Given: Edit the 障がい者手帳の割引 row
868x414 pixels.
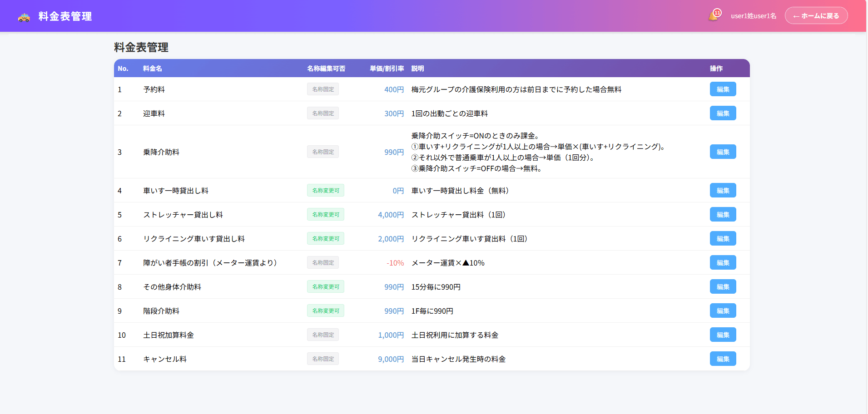Looking at the screenshot, I should tap(723, 263).
